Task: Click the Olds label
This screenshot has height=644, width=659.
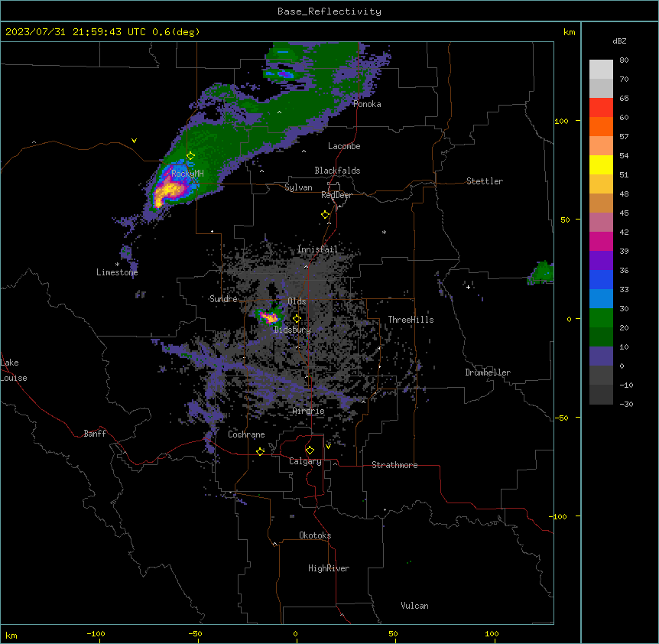Action: (x=297, y=301)
